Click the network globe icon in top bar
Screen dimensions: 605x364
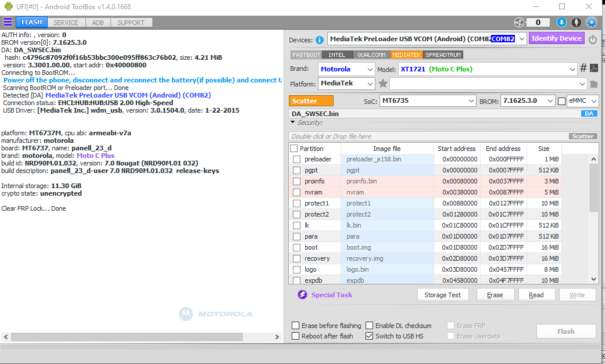pyautogui.click(x=520, y=23)
